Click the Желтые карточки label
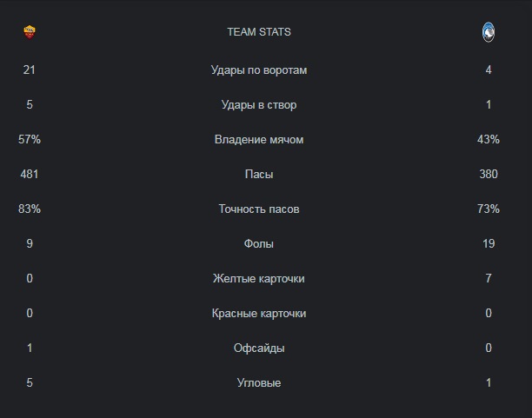Viewport: 532px width, 418px height. (259, 279)
